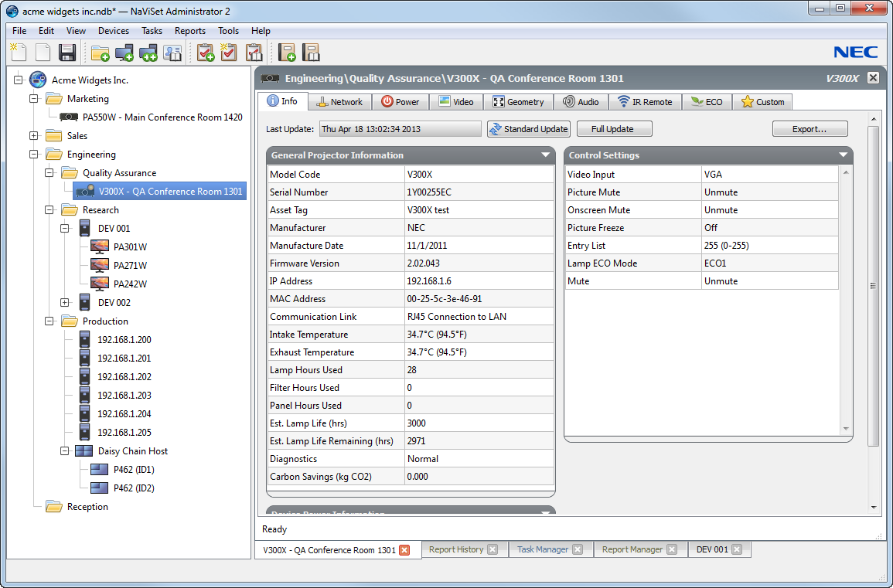The height and width of the screenshot is (588, 893).
Task: Switch to the Geometry tab
Action: point(518,102)
